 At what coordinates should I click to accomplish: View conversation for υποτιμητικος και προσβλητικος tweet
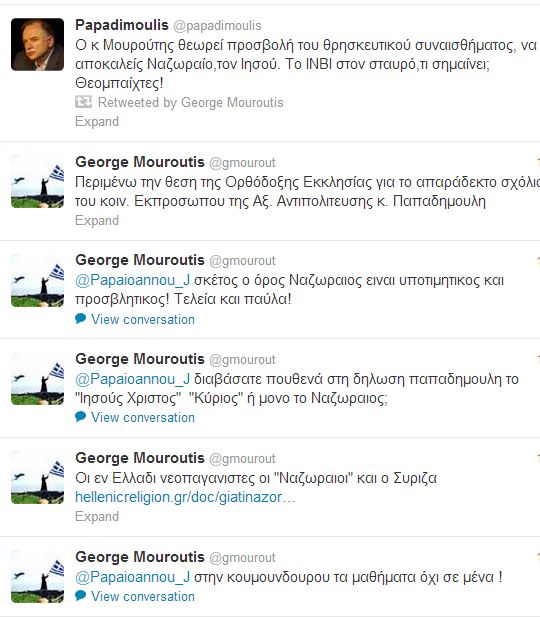pyautogui.click(x=143, y=319)
